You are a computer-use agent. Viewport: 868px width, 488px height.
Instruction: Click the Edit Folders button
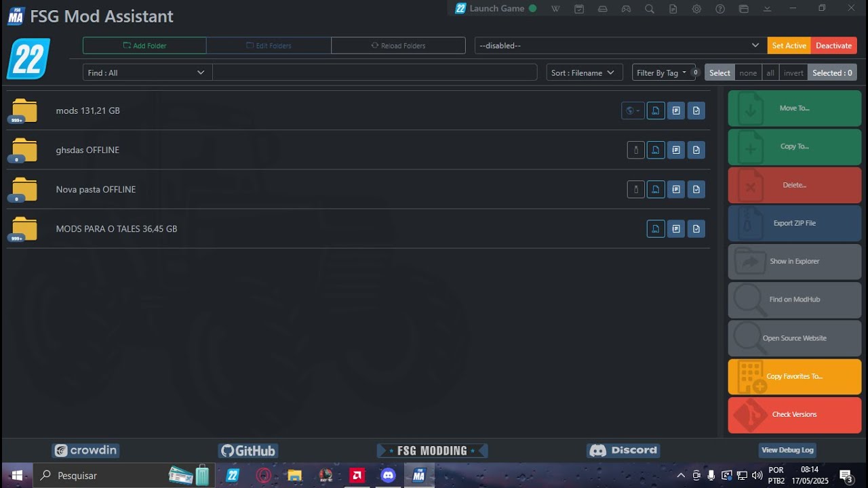(269, 45)
